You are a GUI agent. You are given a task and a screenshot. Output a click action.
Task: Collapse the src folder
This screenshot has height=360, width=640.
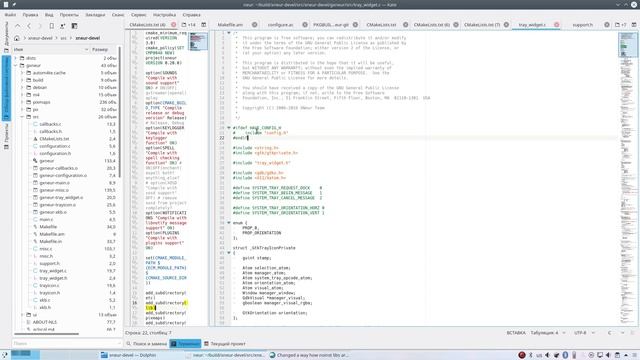coord(22,117)
